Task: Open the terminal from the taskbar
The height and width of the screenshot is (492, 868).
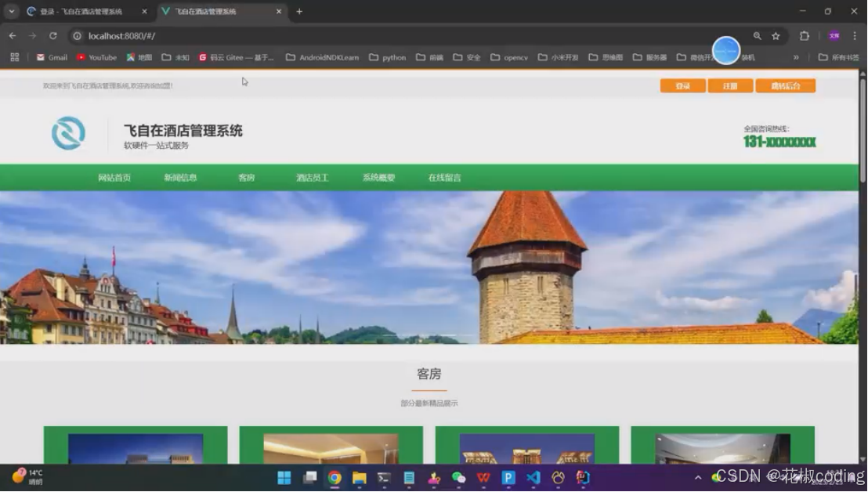Action: [x=383, y=477]
